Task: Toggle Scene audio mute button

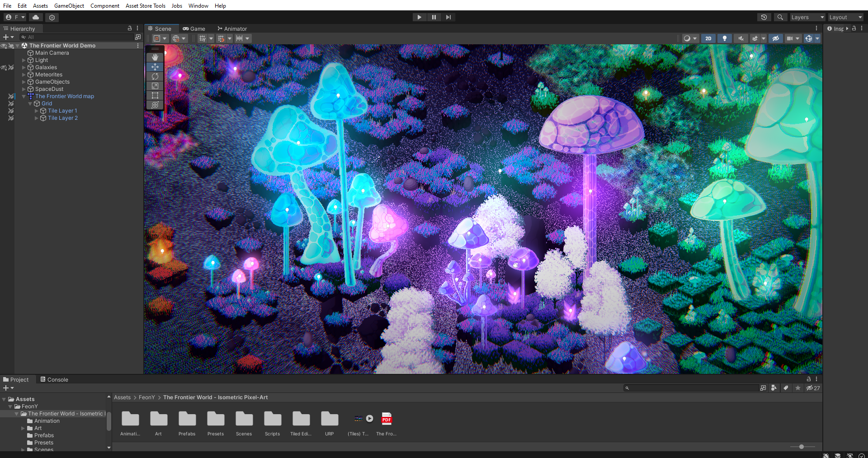Action: pos(741,38)
